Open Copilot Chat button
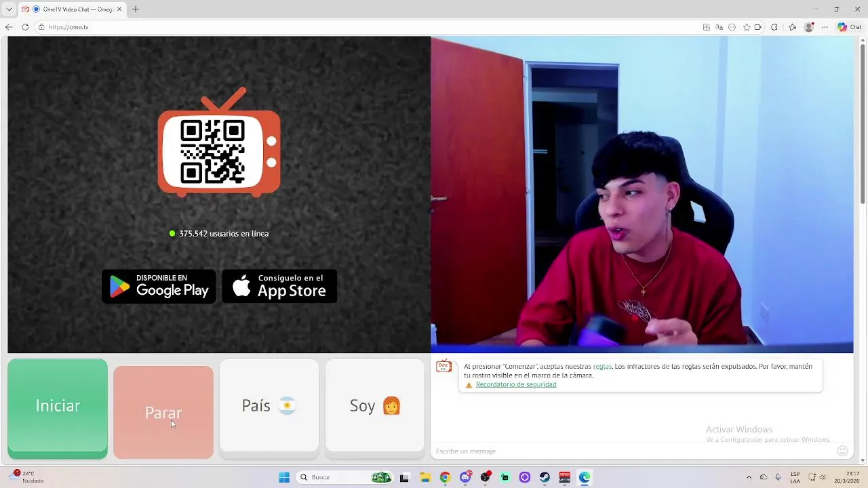The height and width of the screenshot is (488, 868). point(850,27)
